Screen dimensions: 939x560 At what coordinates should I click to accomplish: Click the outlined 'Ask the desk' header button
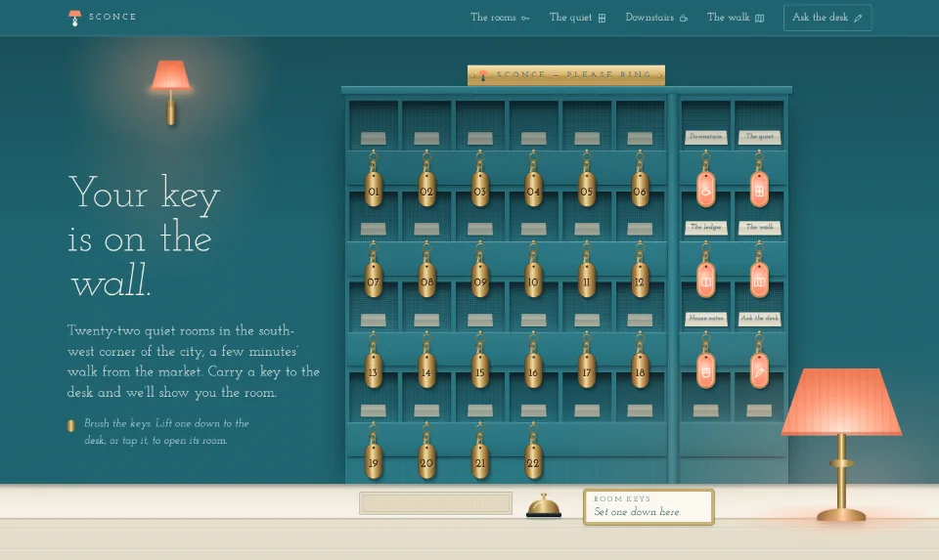coord(827,18)
